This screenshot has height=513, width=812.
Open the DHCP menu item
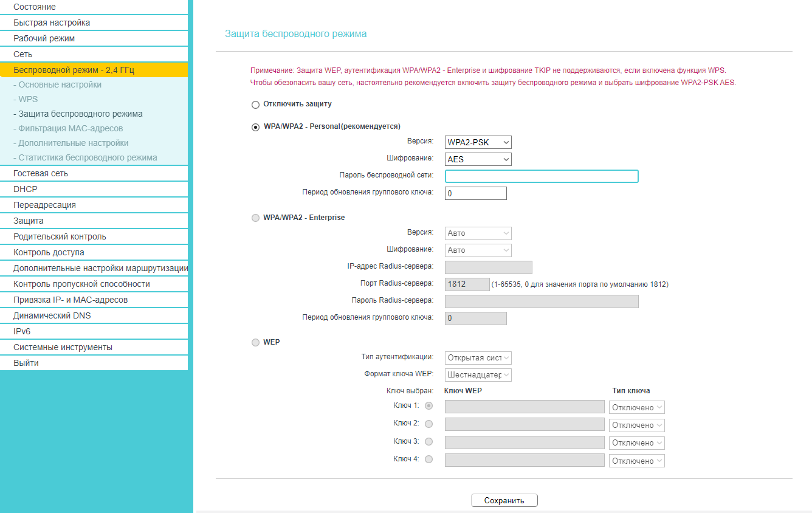click(94, 189)
